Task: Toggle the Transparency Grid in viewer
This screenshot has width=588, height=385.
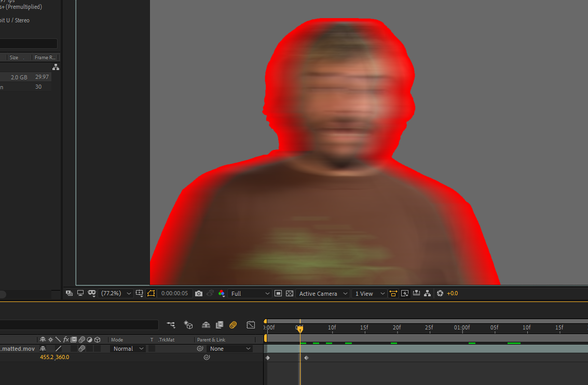Action: (x=290, y=294)
